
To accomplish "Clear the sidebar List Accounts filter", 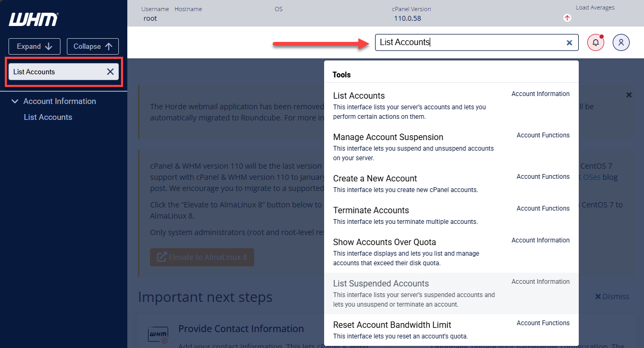I will click(x=110, y=72).
